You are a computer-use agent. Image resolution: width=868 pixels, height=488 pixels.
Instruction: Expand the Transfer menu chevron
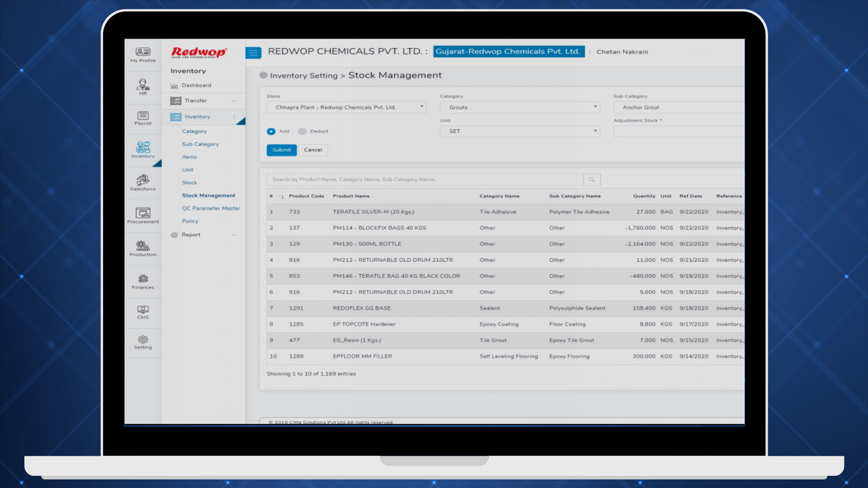click(234, 101)
